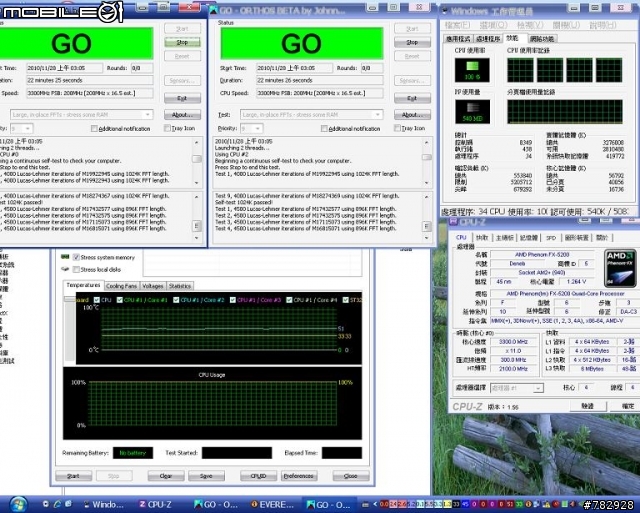
Task: Open the Windows Start orb
Action: tap(18, 505)
